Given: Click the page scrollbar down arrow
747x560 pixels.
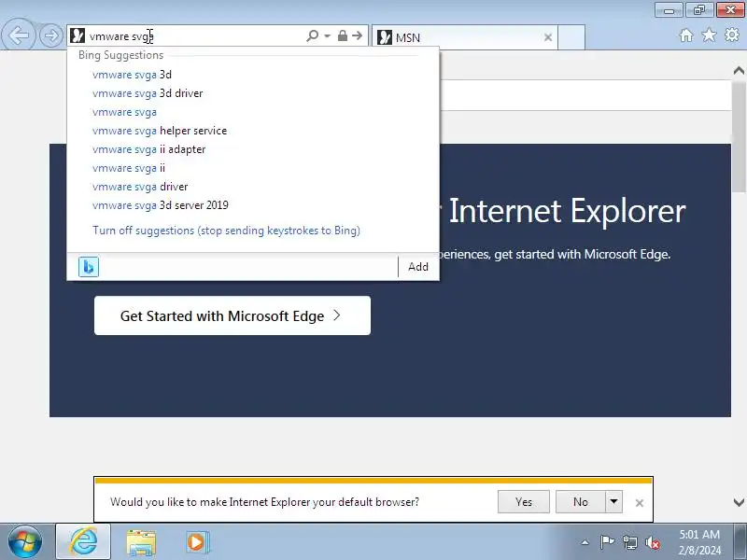Looking at the screenshot, I should pyautogui.click(x=739, y=502).
